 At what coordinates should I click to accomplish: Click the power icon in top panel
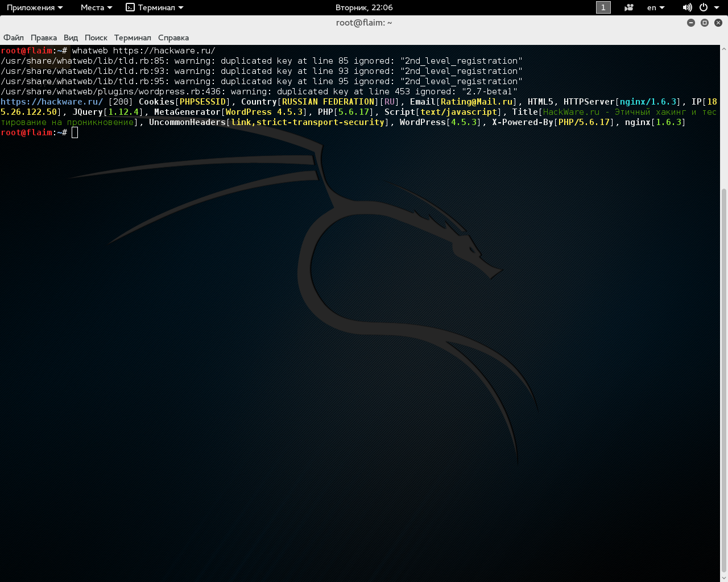click(x=704, y=7)
